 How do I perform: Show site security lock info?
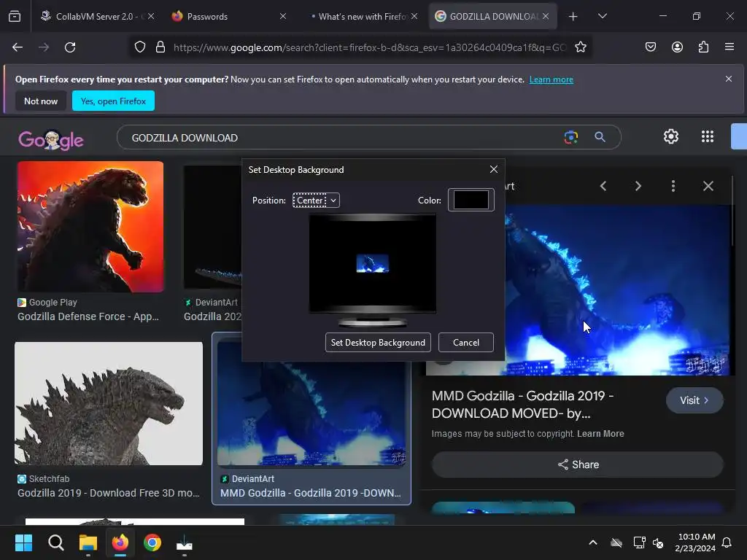point(160,47)
